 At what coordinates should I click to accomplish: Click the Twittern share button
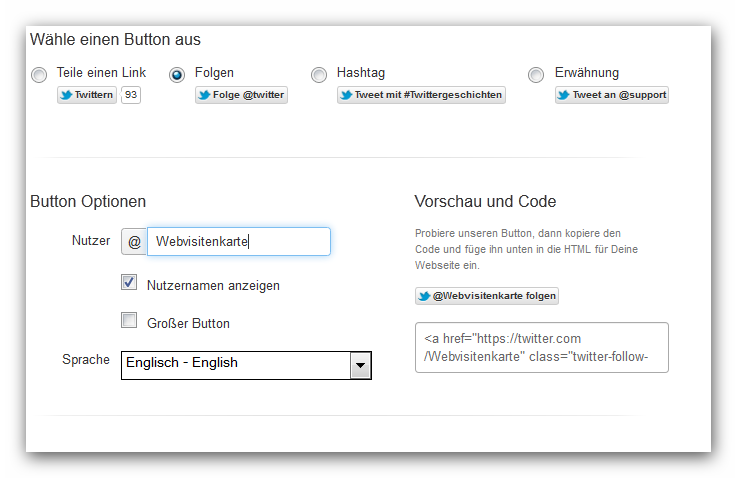pos(87,95)
